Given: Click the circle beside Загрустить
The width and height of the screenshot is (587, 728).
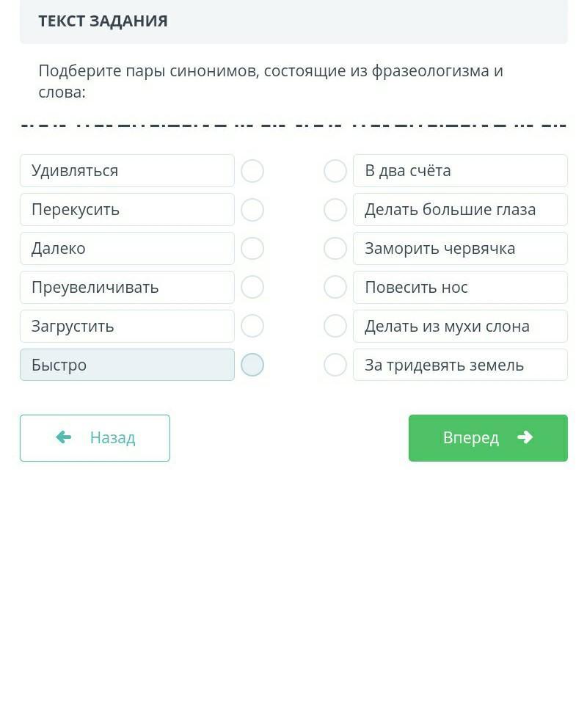Looking at the screenshot, I should tap(252, 326).
